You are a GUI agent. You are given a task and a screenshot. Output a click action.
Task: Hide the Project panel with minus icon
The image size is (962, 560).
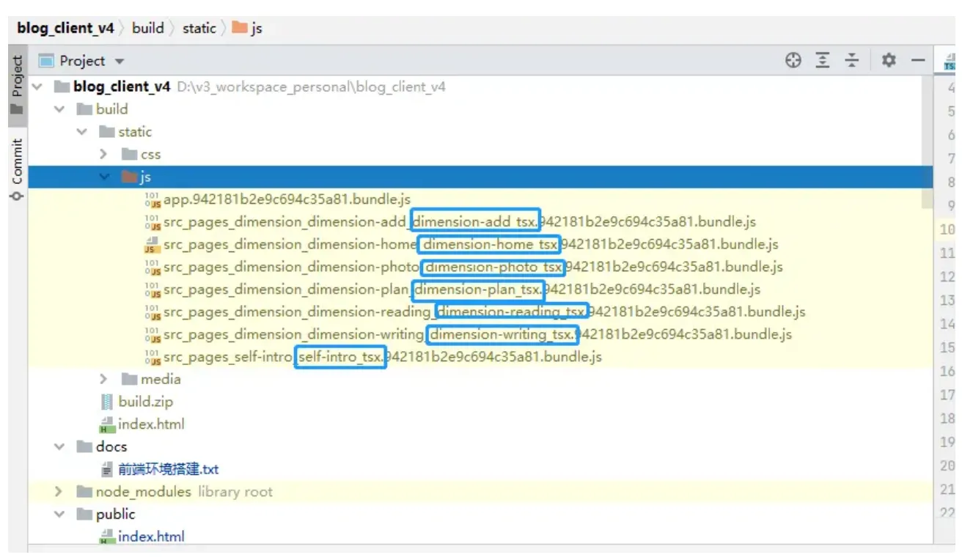[x=918, y=61]
